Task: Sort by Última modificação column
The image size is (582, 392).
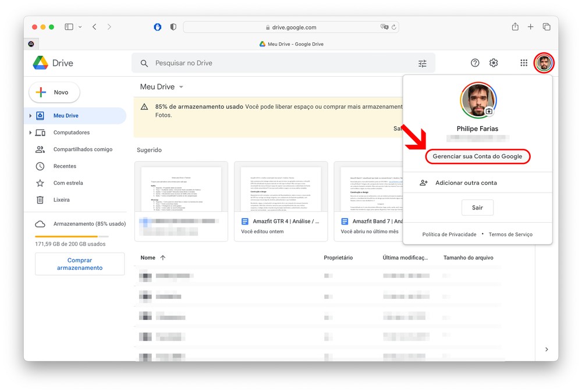Action: click(405, 258)
